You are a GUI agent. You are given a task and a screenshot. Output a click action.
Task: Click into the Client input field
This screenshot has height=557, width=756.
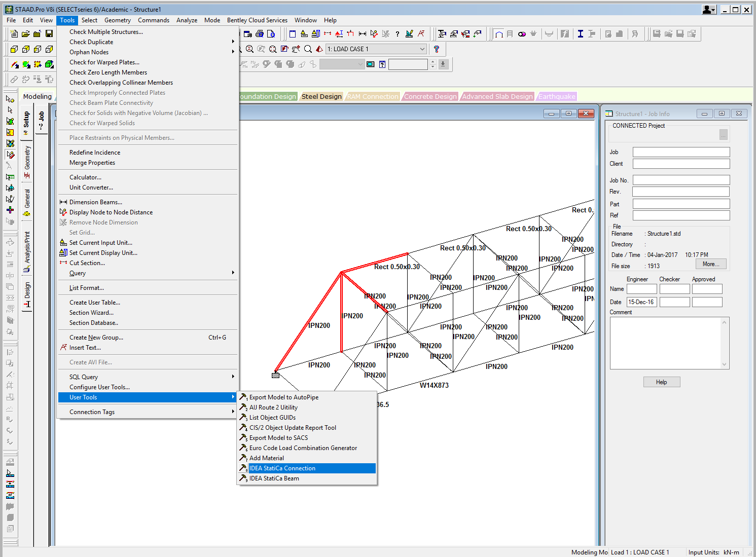click(x=681, y=164)
